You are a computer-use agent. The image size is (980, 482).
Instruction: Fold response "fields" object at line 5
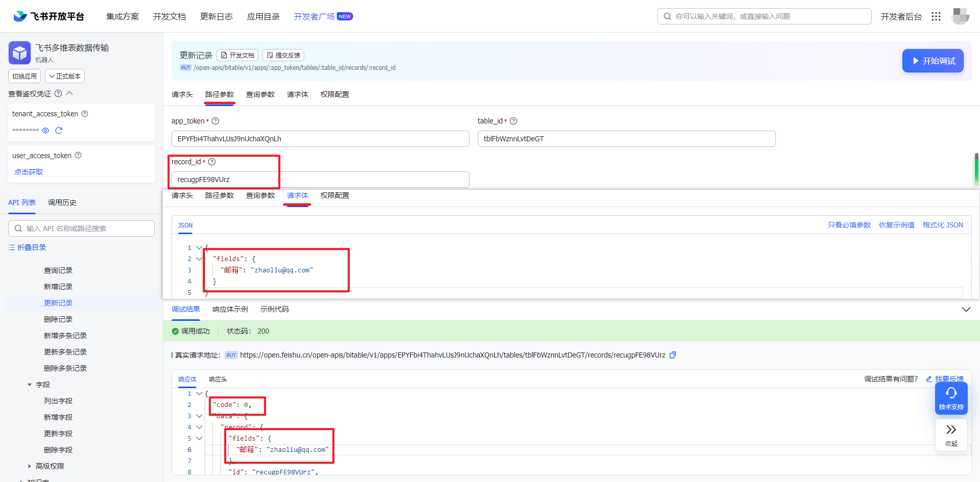199,438
